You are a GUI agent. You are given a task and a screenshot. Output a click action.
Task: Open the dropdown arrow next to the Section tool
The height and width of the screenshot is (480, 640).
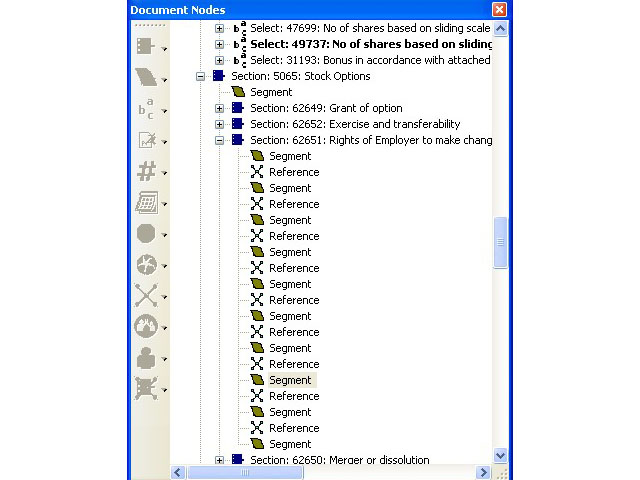[x=164, y=49]
